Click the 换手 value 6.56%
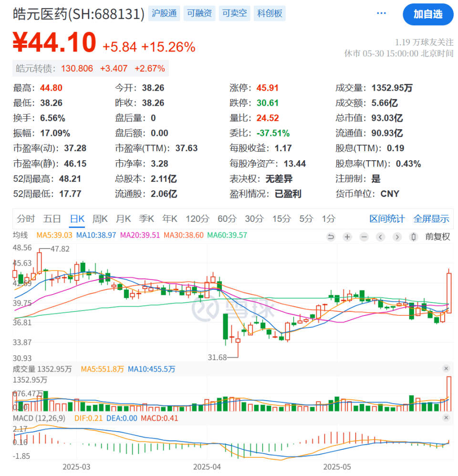Image resolution: width=458 pixels, height=476 pixels. click(52, 118)
